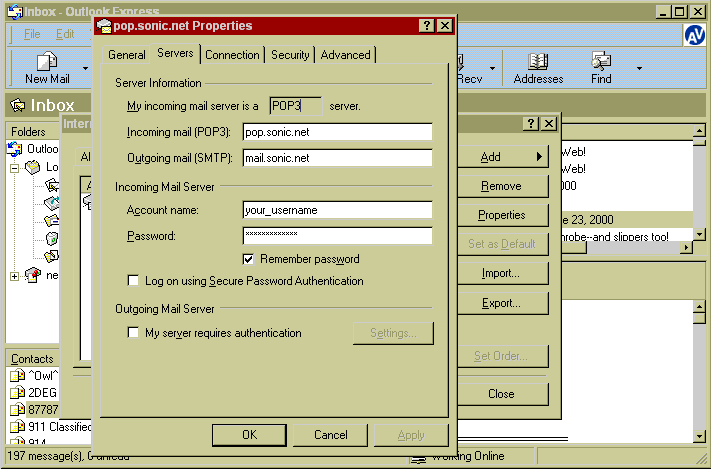Screen dimensions: 711x469
Task: Click the Inbox icon in folder banner
Action: click(18, 105)
